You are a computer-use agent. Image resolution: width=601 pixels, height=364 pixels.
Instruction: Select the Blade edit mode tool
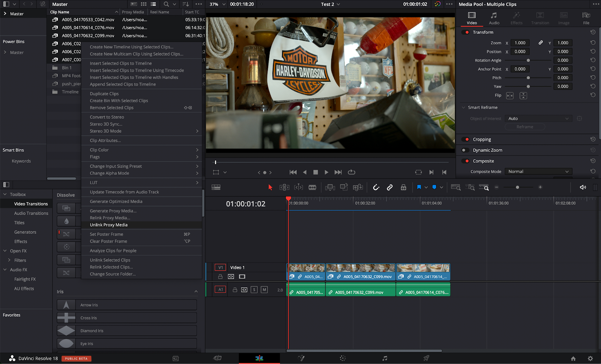click(312, 187)
